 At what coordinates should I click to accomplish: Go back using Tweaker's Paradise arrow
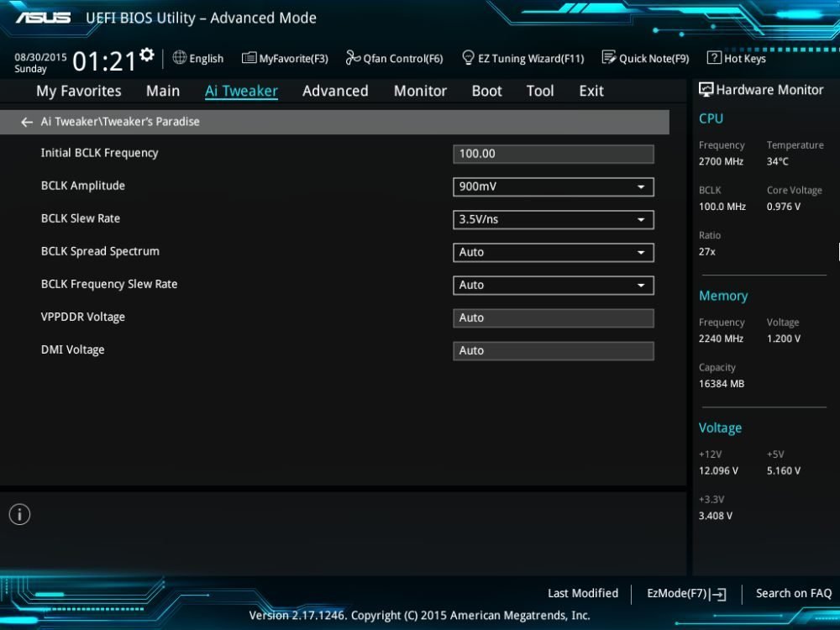[27, 122]
